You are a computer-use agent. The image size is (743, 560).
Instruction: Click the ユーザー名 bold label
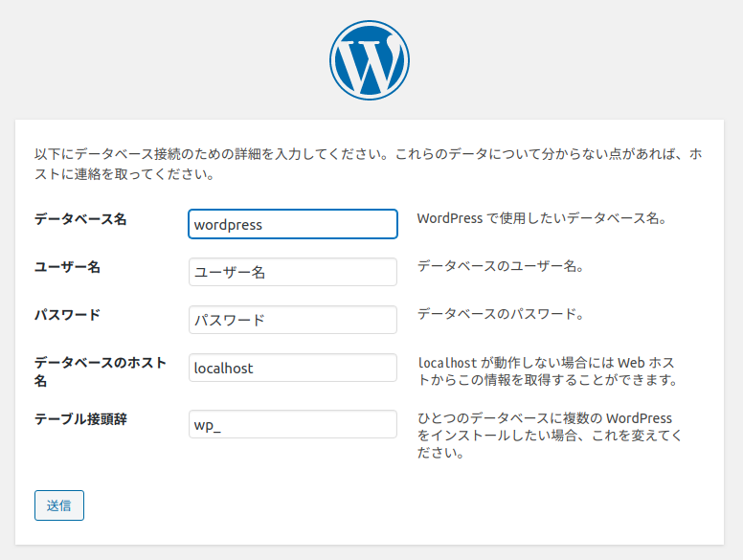(67, 267)
